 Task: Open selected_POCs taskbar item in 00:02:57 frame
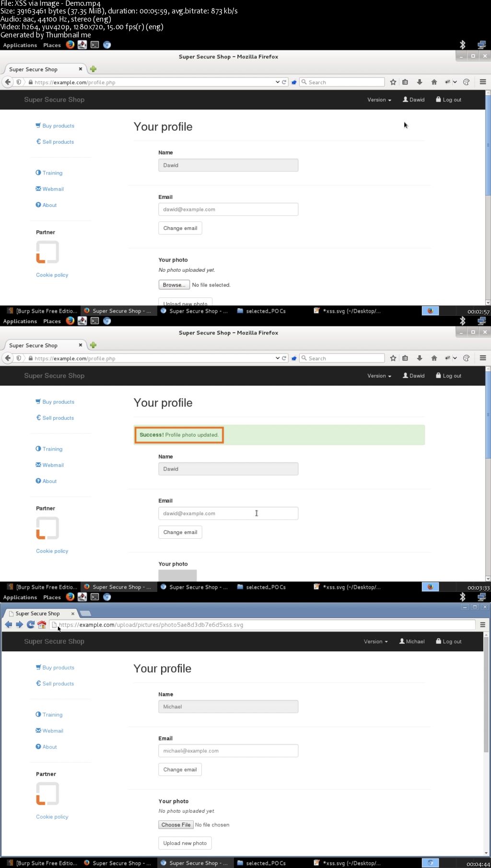pos(262,311)
